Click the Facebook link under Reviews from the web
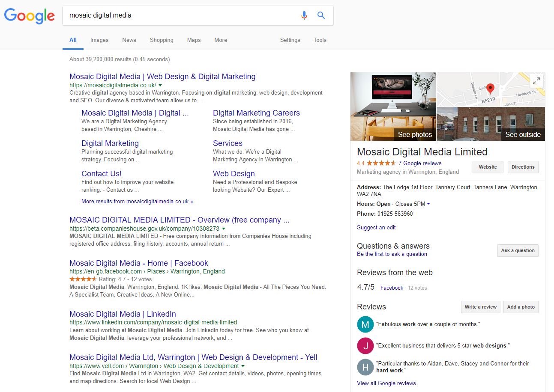 (392, 288)
